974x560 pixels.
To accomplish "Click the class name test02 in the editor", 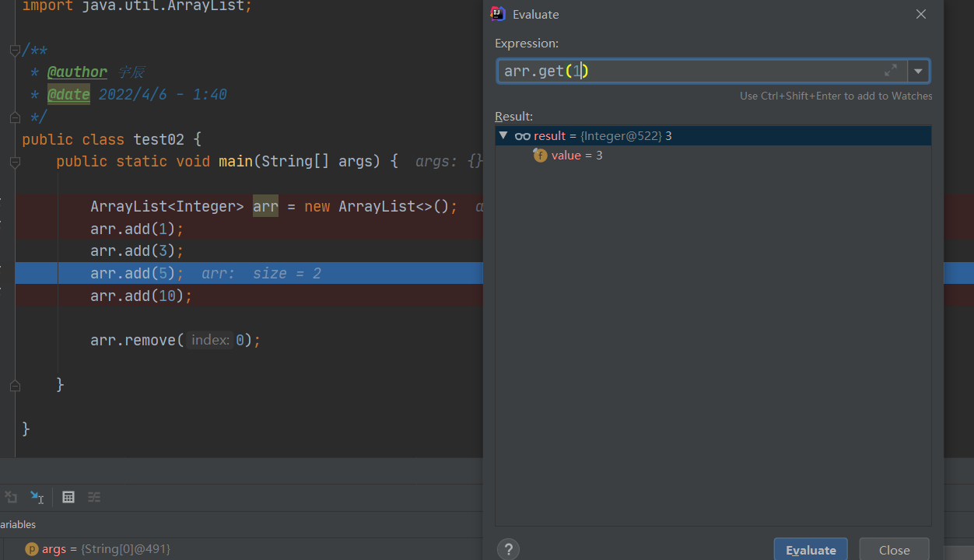I will pyautogui.click(x=159, y=140).
